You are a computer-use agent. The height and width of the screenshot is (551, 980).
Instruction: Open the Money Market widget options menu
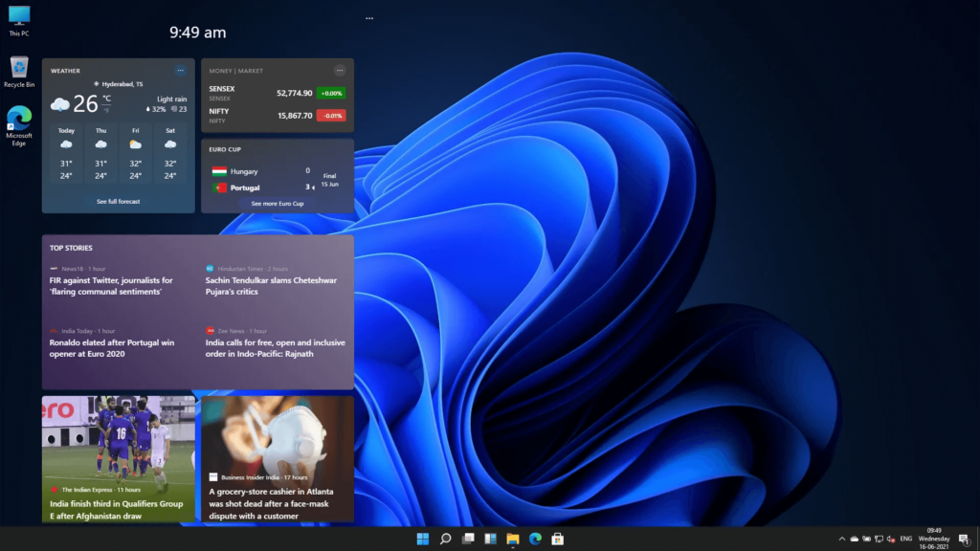click(x=340, y=70)
